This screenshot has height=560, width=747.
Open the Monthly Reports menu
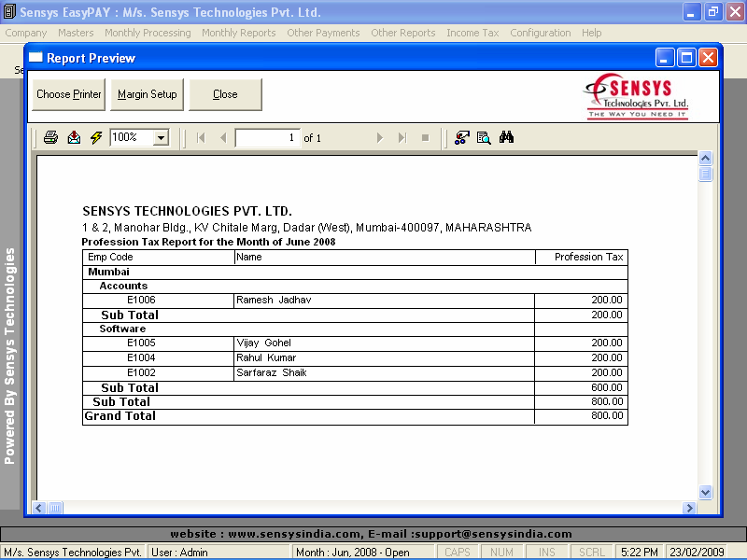coord(239,33)
